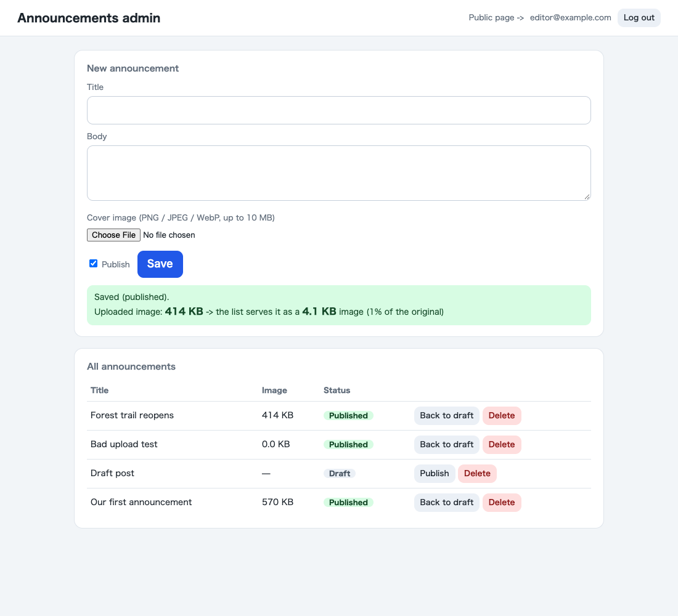This screenshot has height=616, width=678.
Task: Select the Forest trail reopens title
Action: [132, 415]
